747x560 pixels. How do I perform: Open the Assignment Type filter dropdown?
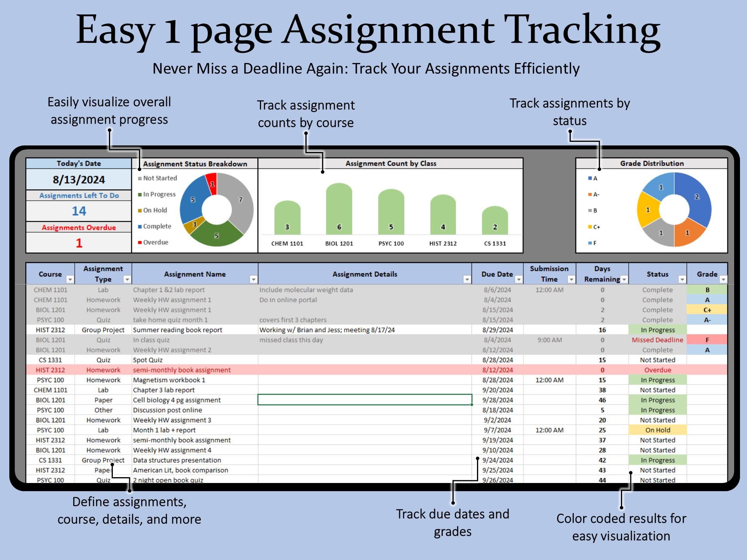tap(127, 279)
